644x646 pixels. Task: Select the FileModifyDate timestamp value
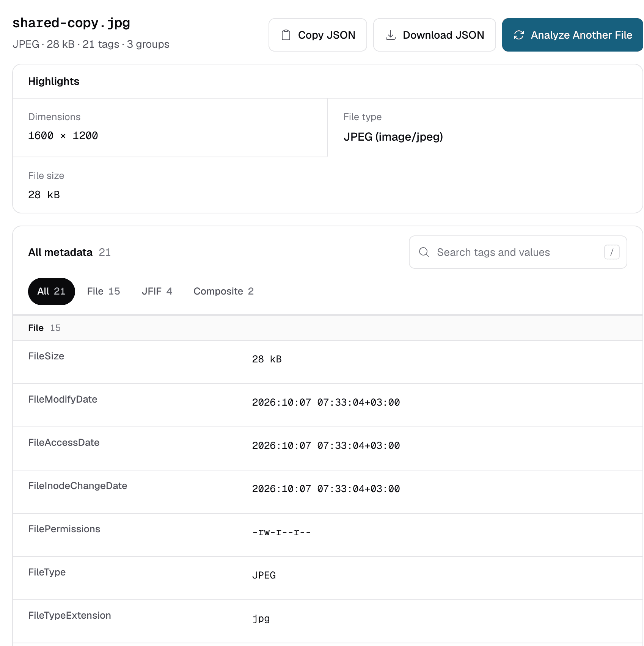click(x=326, y=403)
